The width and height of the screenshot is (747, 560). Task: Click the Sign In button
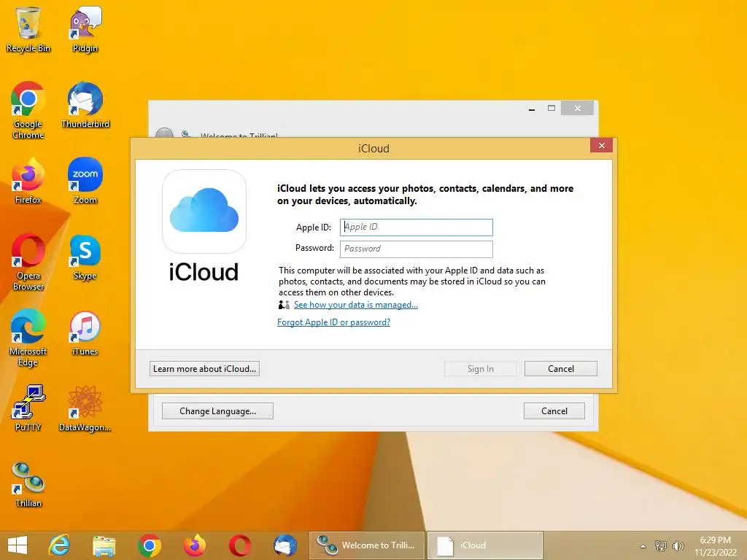click(x=481, y=368)
